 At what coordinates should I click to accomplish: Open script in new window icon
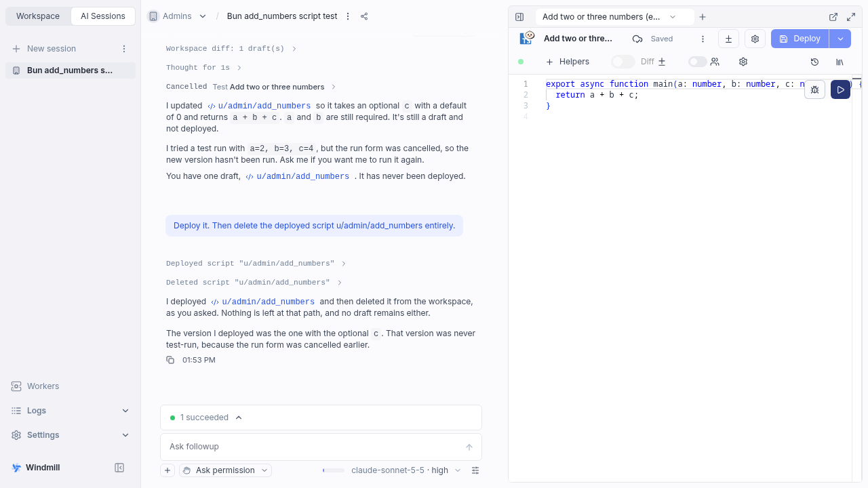coord(833,17)
